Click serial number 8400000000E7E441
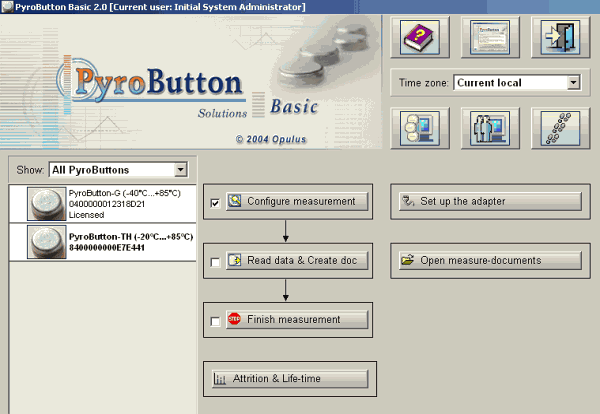Viewport: 600px width, 414px height. (x=107, y=248)
